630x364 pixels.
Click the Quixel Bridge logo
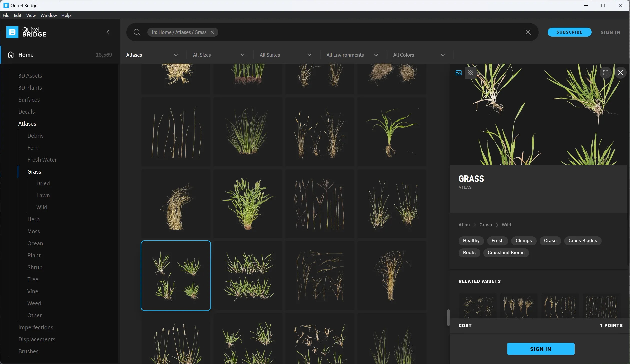point(26,32)
